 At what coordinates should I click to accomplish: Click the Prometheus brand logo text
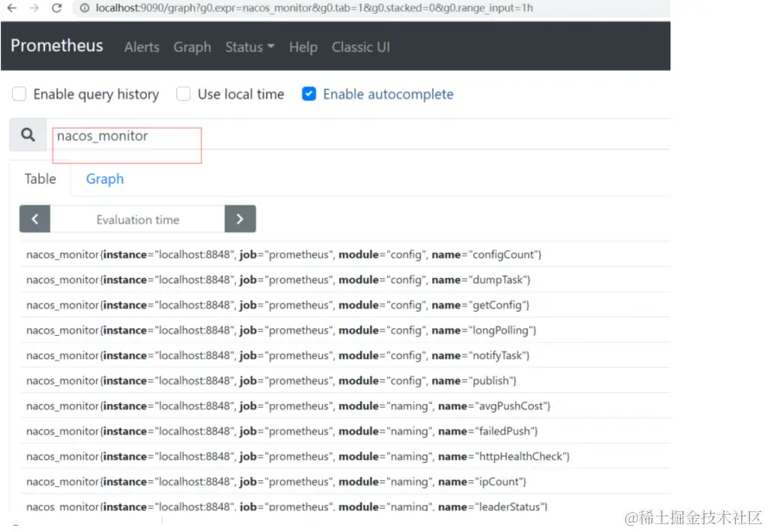(57, 46)
